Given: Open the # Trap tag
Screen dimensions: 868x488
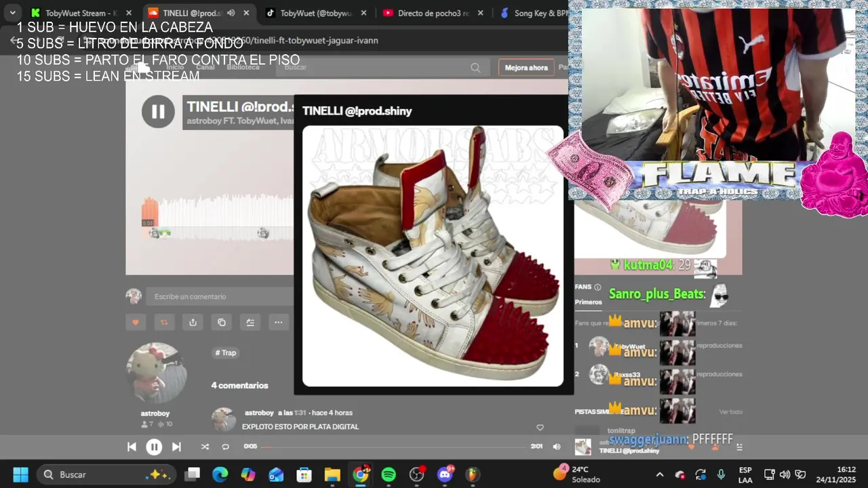Looking at the screenshot, I should (x=226, y=352).
